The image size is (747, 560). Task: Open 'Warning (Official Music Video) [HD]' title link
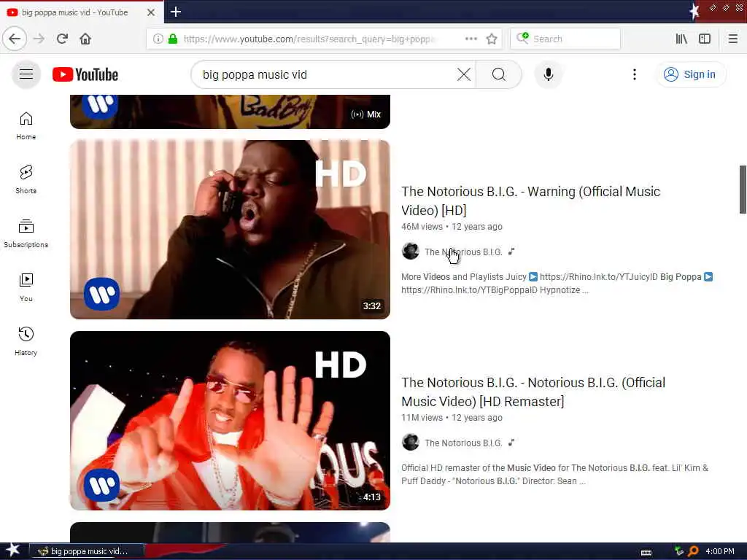(x=531, y=201)
